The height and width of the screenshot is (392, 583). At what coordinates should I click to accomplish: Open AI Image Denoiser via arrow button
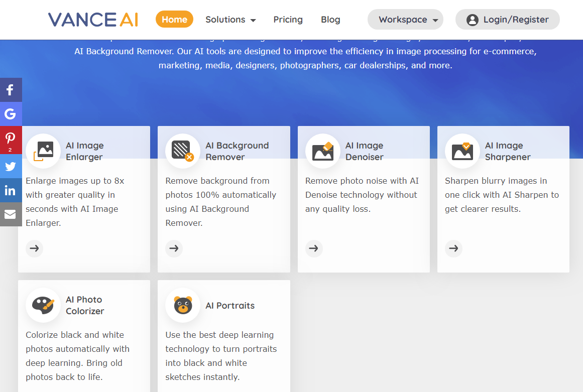tap(314, 248)
